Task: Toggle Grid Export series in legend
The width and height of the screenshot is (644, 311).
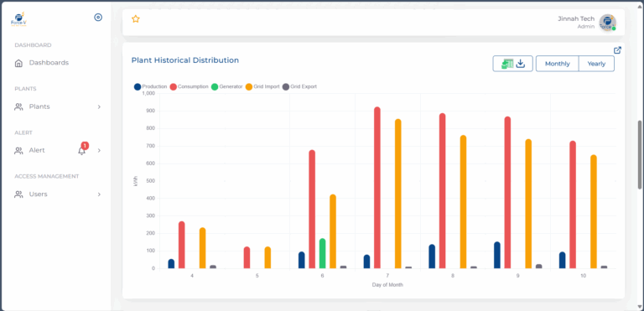Action: click(x=299, y=86)
